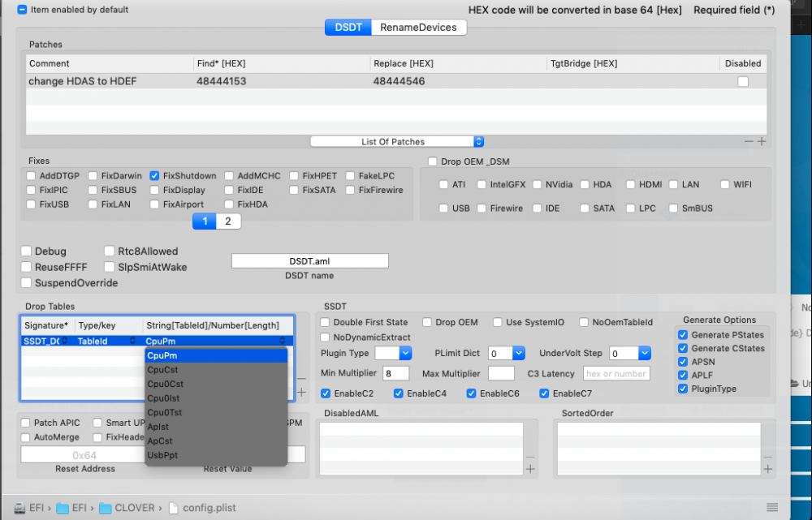Click the Reset Address 0x64 field
This screenshot has height=520, width=812.
click(84, 455)
